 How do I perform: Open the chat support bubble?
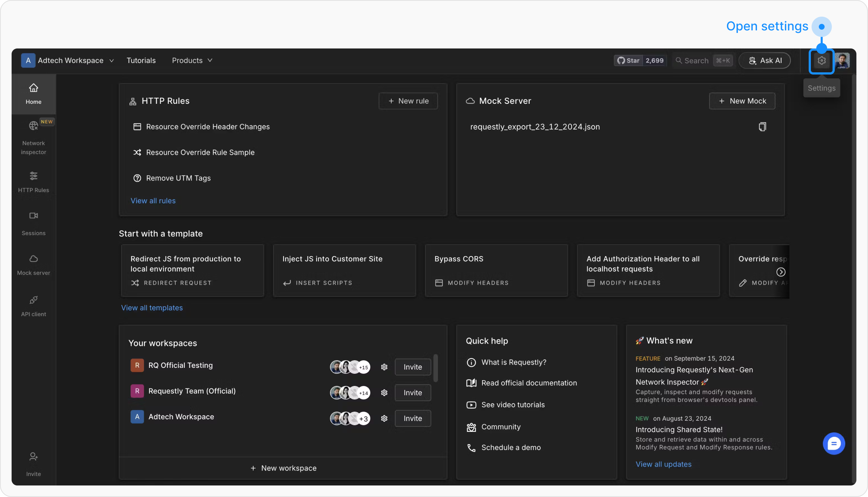834,443
